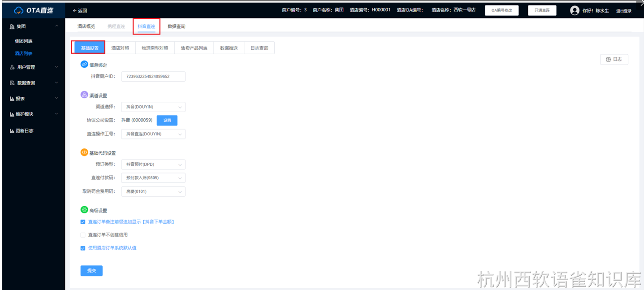Uncheck 直连订单备注前缀追加显示 checkbox
644x290 pixels.
coord(83,222)
